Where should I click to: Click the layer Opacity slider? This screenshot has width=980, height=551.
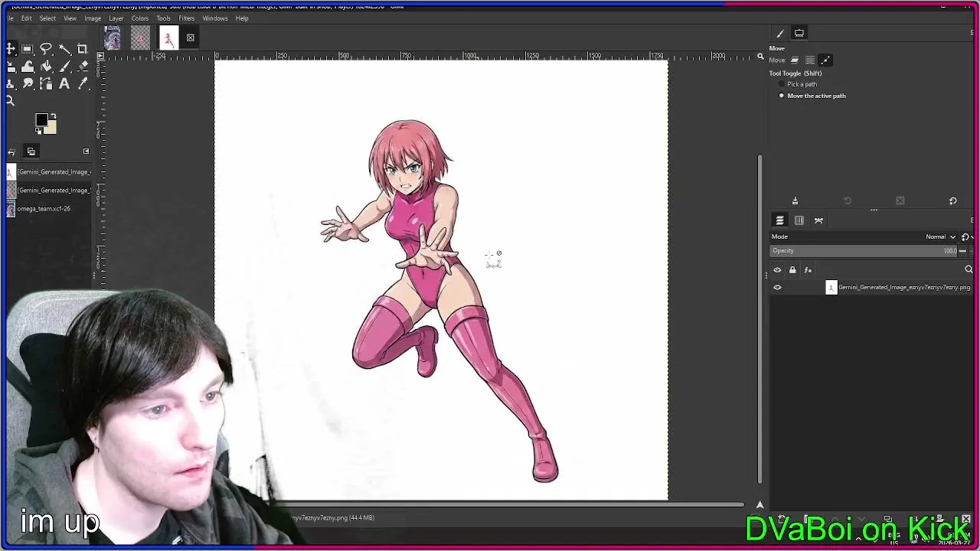tap(863, 251)
